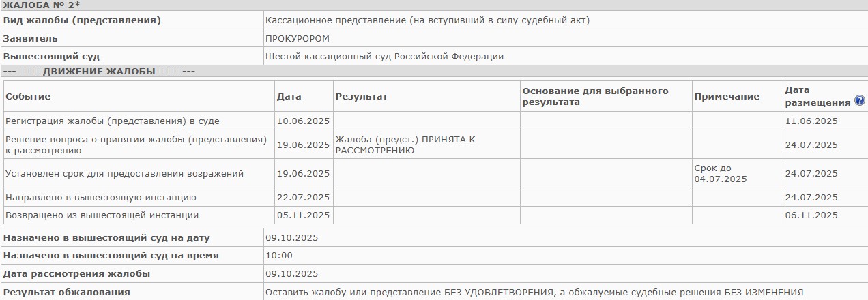Click the ПРИНЯТА К РАССМОТРЕНИЮ result cell
The image size is (868, 300).
tap(405, 145)
